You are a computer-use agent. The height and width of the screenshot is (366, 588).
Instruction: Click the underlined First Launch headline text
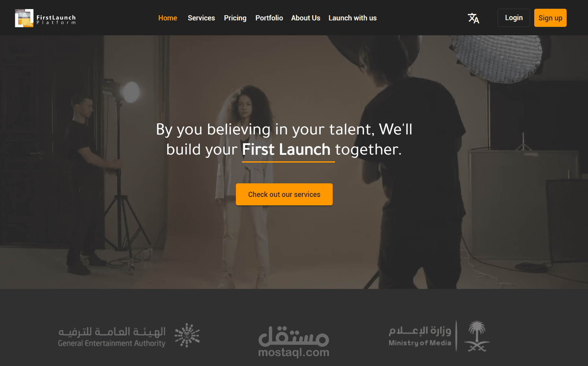coord(286,150)
